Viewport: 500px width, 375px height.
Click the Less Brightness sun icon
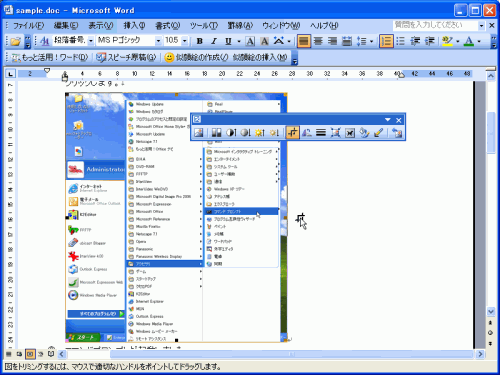click(274, 133)
